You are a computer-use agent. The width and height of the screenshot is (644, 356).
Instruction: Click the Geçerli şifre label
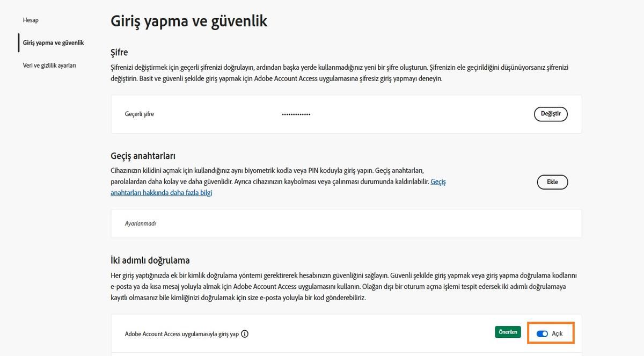click(x=140, y=114)
